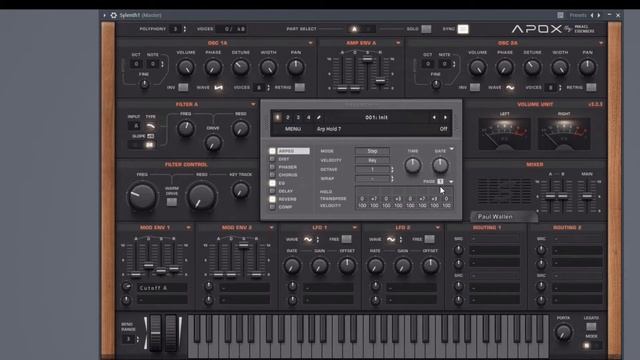Switch to preset tab 3
Viewport: 640px width, 360px height.
pyautogui.click(x=298, y=118)
